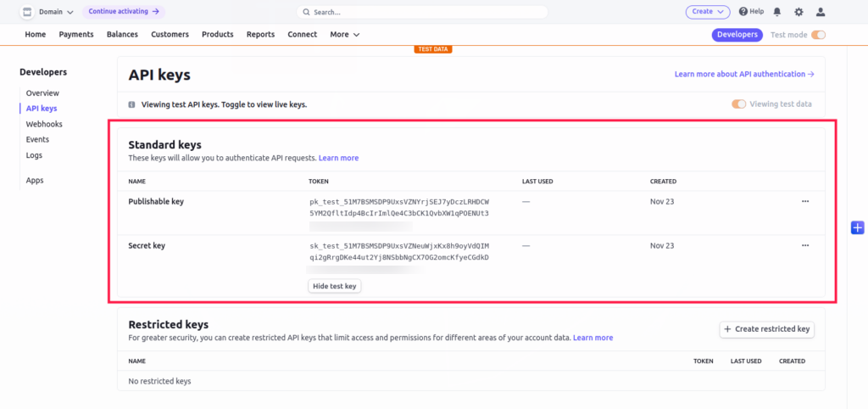868x409 pixels.
Task: Click the info icon beside Viewing test API keys
Action: click(x=131, y=104)
